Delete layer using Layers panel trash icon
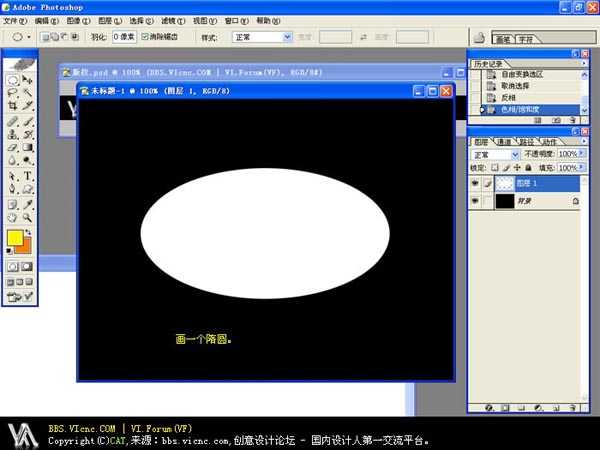This screenshot has width=600, height=450. pos(574,408)
